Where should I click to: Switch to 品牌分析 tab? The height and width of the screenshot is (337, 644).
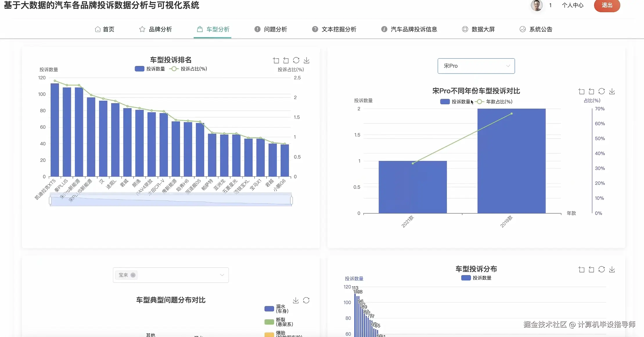[x=155, y=29]
